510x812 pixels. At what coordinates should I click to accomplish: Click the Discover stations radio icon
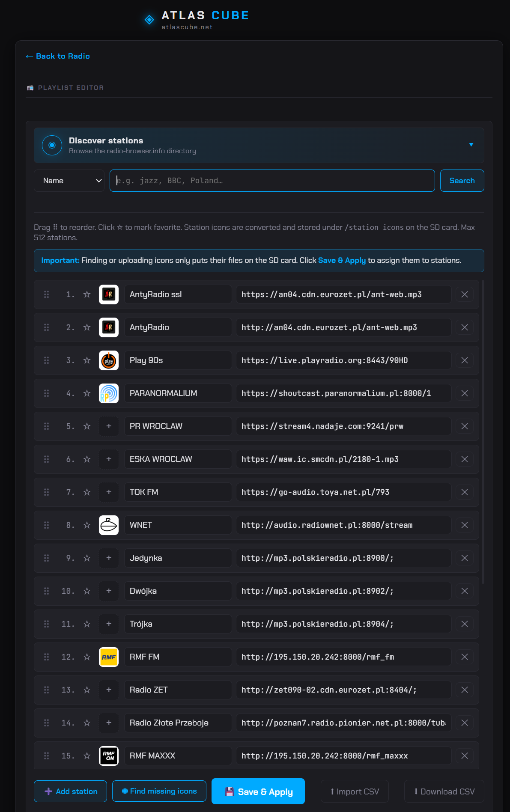[52, 145]
